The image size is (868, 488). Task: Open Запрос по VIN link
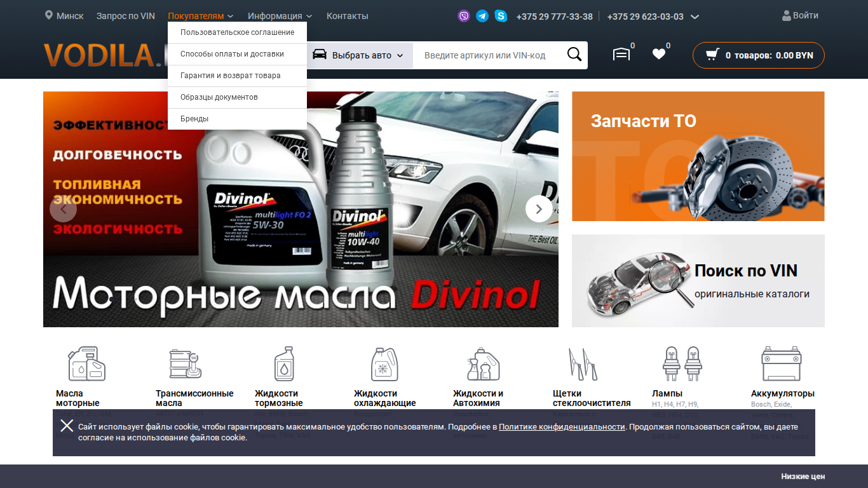pos(126,16)
